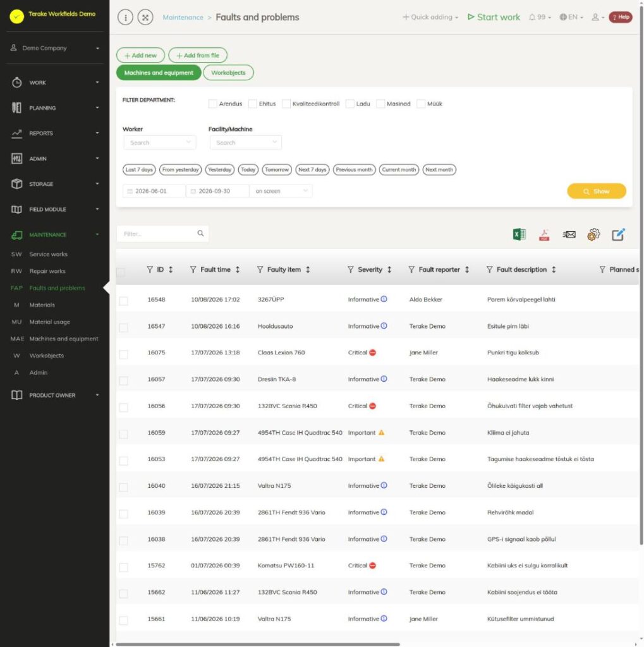Open the 'on screen' output dropdown
Viewport: 644px width, 647px height.
[x=281, y=191]
